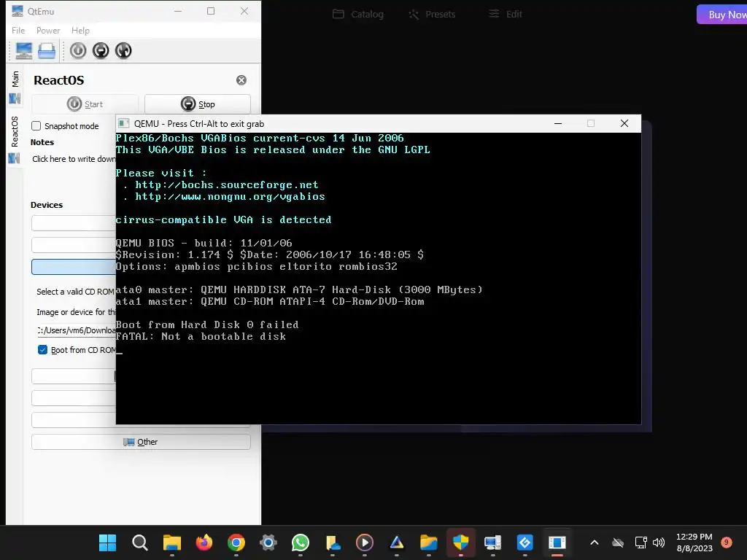Open the File menu in QtEmu
The image size is (747, 560).
pyautogui.click(x=18, y=31)
